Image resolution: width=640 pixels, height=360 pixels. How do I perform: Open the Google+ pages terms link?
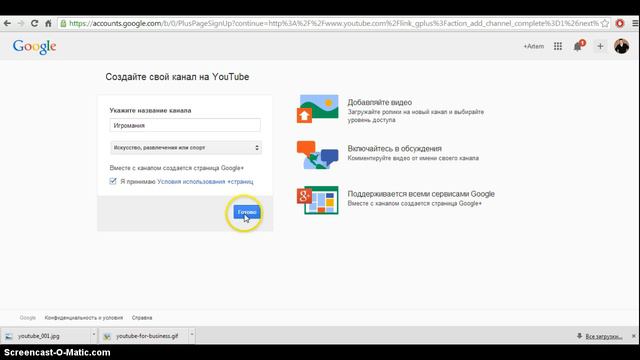click(x=205, y=182)
